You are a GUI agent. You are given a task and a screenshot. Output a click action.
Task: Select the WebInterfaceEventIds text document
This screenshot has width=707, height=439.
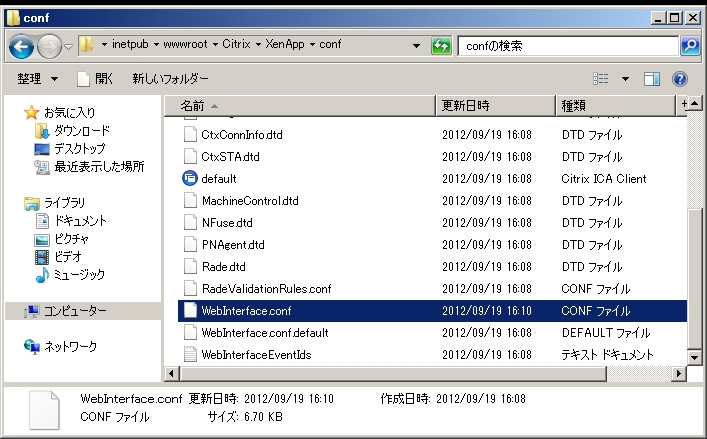point(257,355)
